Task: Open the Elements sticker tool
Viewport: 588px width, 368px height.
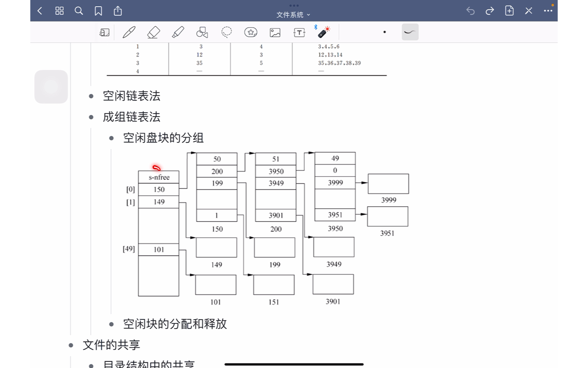Action: [251, 32]
